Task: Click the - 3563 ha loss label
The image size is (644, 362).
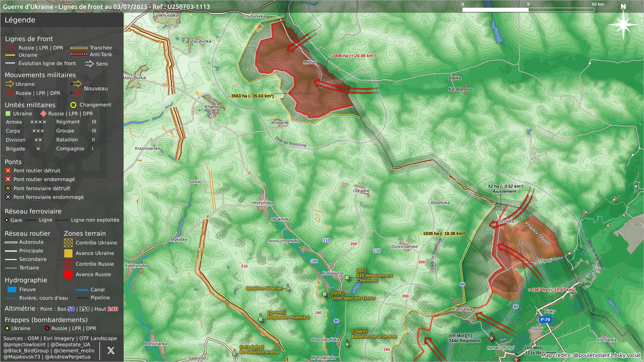Action: pos(251,96)
